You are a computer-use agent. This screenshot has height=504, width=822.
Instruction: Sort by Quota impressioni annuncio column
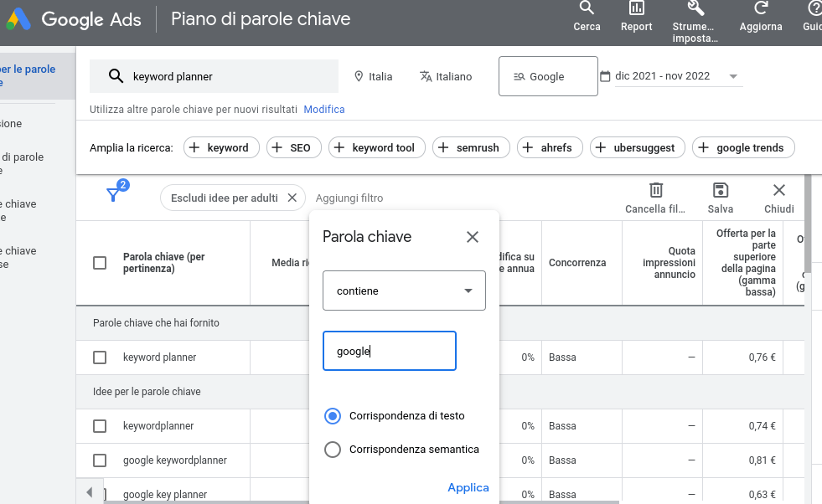669,263
